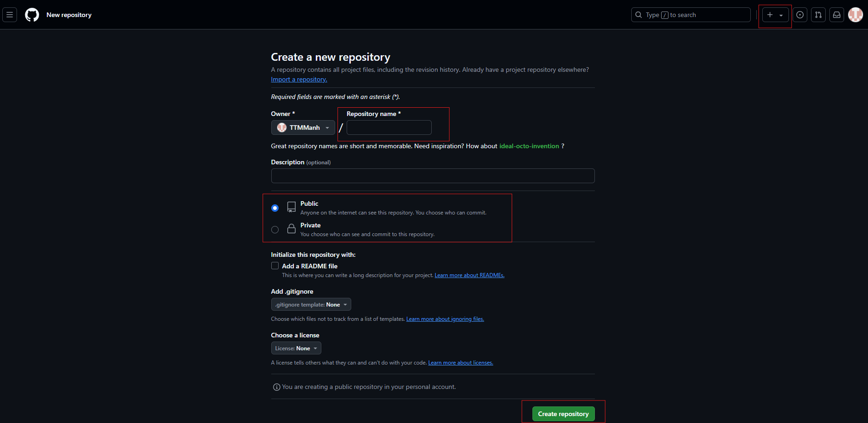Viewport: 868px width, 423px height.
Task: Open the .gitignore template dropdown
Action: click(x=311, y=304)
